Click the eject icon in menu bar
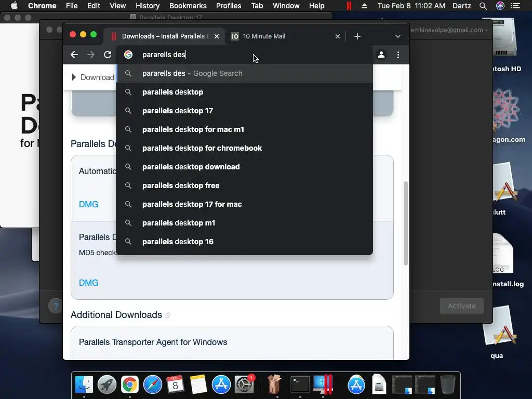This screenshot has width=532, height=399. (x=364, y=6)
